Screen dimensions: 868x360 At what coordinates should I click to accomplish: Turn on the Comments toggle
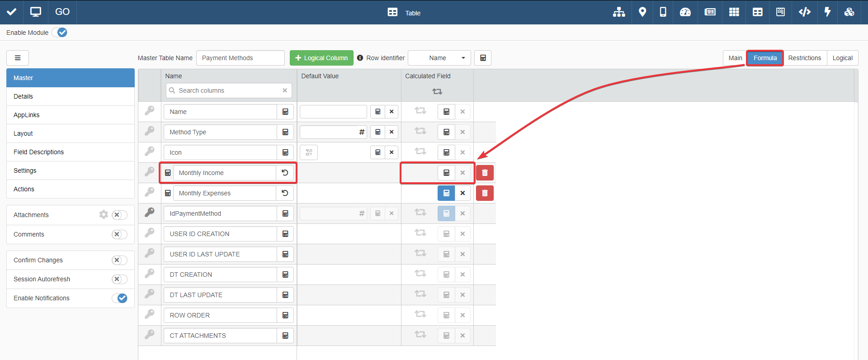coord(119,234)
